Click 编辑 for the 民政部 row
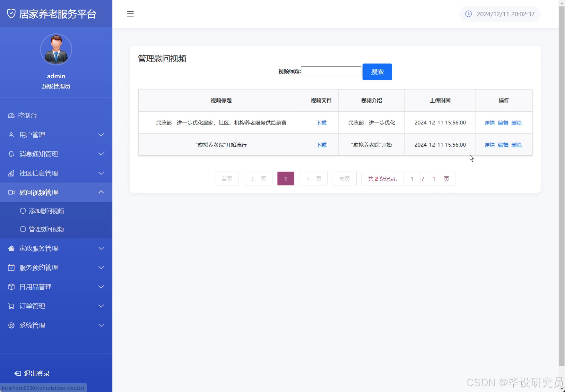Viewport: 565px width, 392px height. (x=503, y=123)
